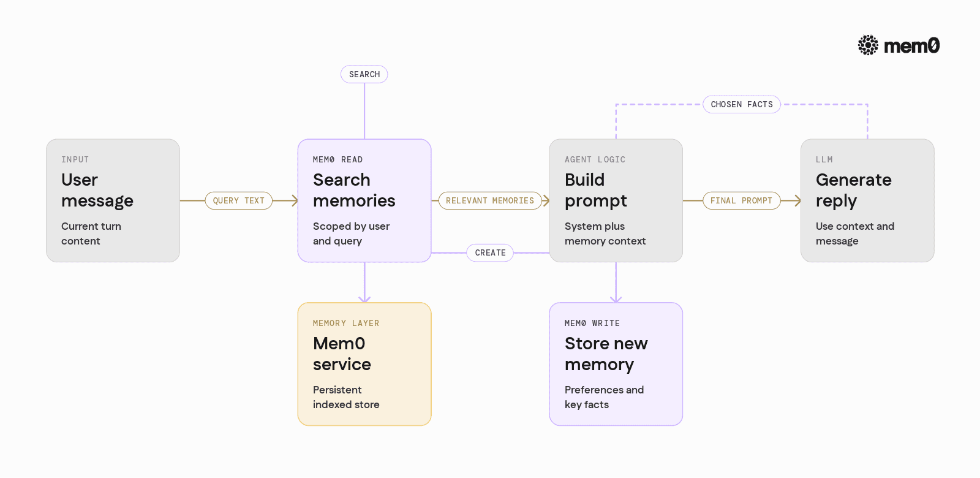Viewport: 980px width, 478px height.
Task: Select the MEMORY LAYER caption
Action: [346, 323]
